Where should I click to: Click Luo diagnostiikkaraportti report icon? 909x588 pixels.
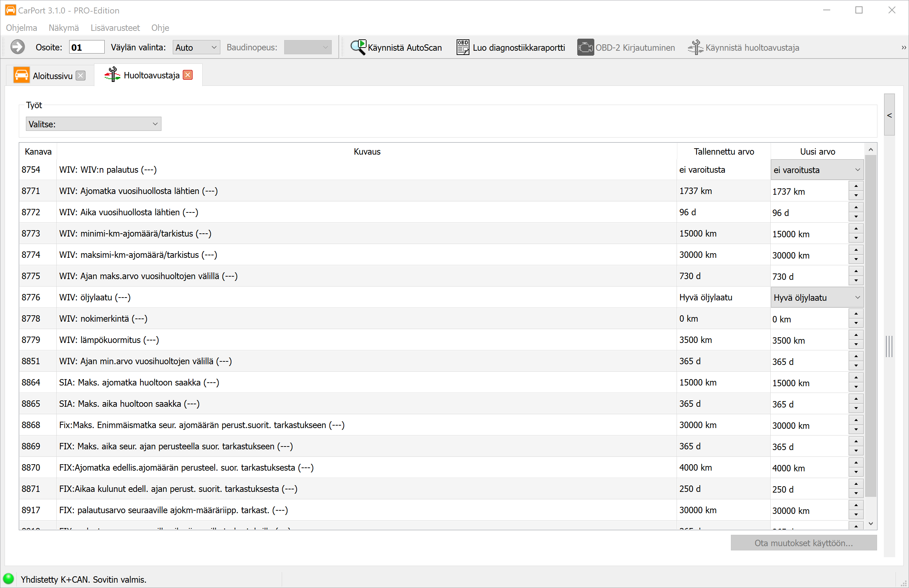[x=463, y=48]
